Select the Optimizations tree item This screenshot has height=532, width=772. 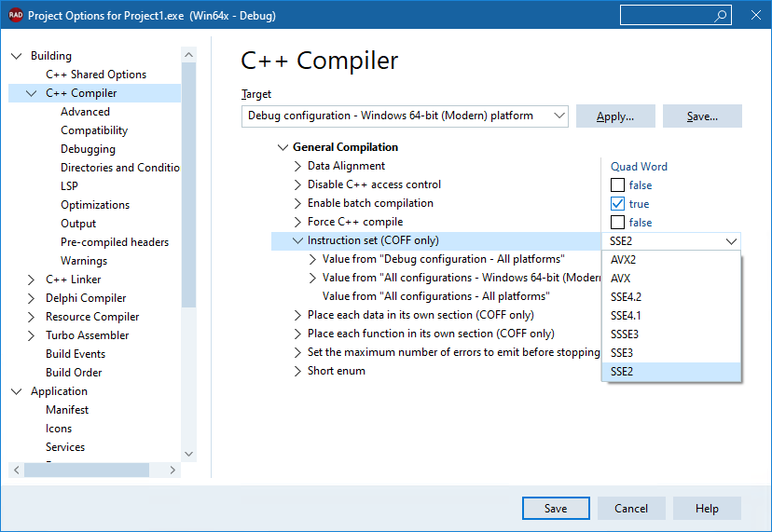tap(95, 205)
